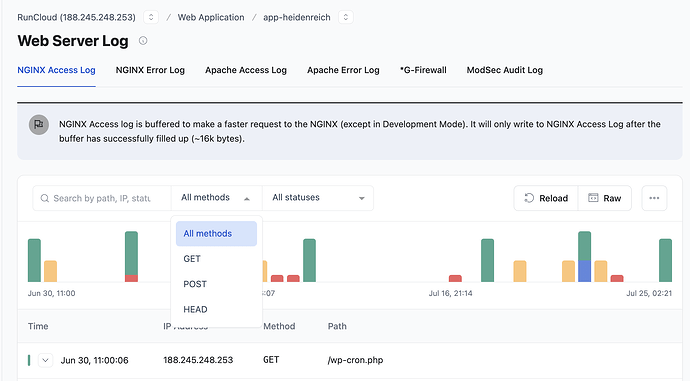Click the /wp-cron.php path entry
690x381 pixels.
(x=356, y=360)
